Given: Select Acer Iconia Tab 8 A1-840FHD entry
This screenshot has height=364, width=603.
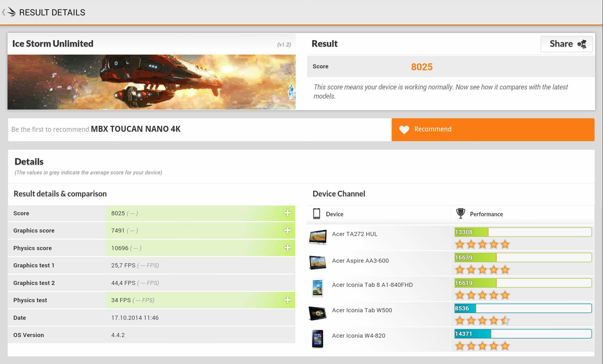Looking at the screenshot, I should pos(372,285).
